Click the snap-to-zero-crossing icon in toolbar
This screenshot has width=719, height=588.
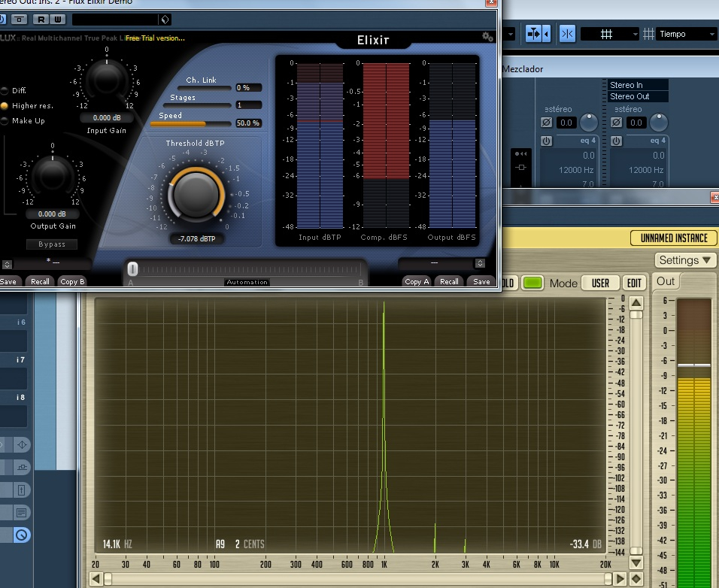click(568, 34)
